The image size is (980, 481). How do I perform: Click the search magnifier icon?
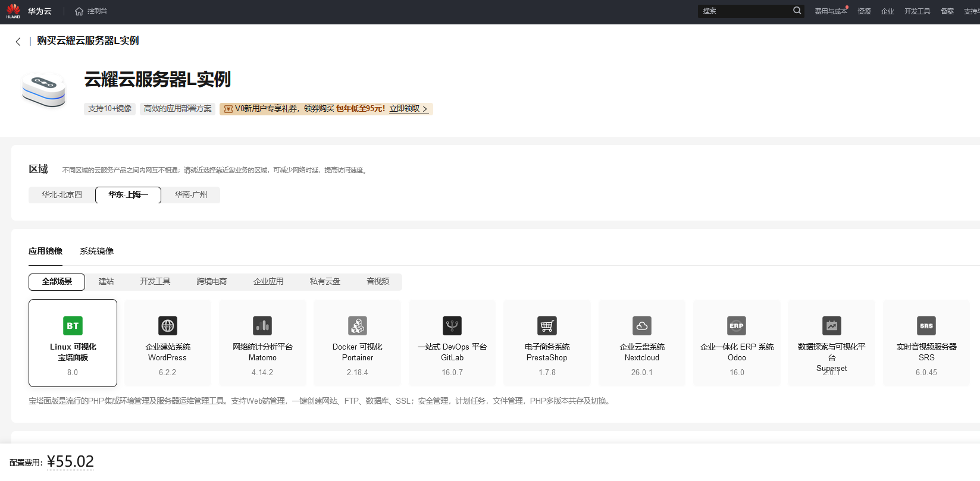797,11
